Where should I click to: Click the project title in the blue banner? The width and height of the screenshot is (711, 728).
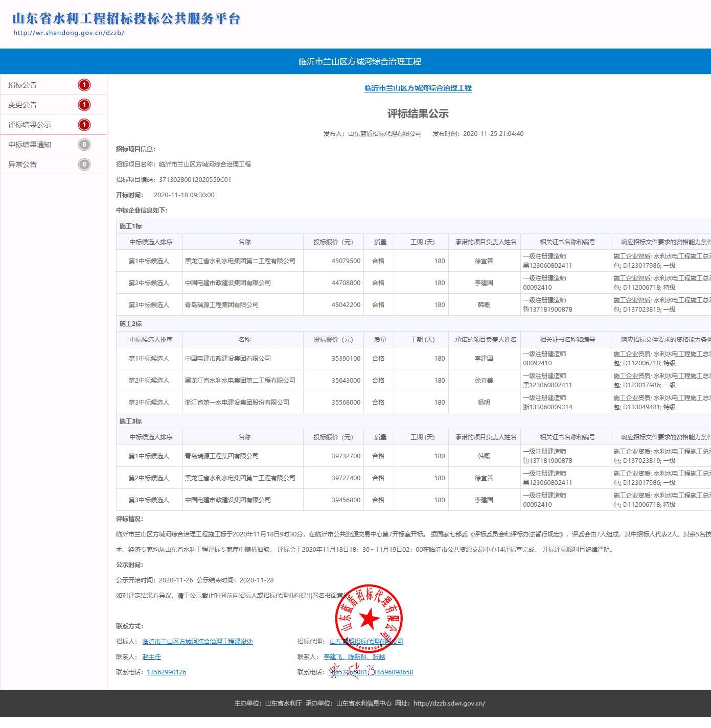click(360, 62)
